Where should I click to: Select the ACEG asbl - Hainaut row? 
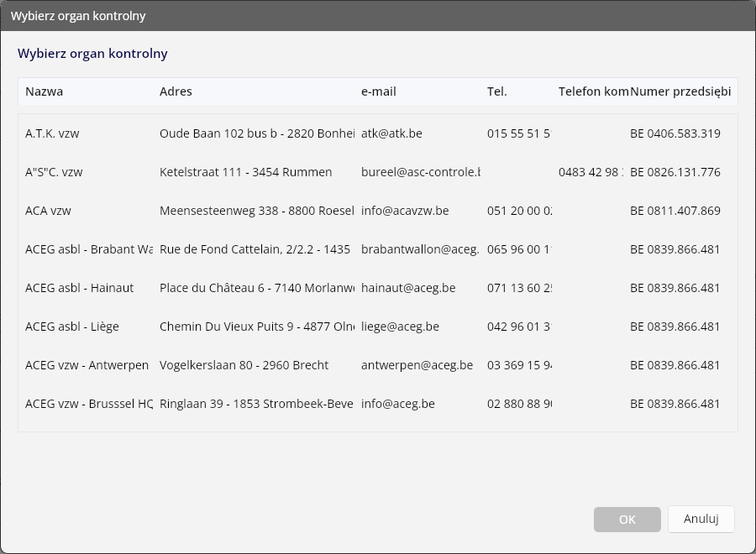pyautogui.click(x=378, y=288)
